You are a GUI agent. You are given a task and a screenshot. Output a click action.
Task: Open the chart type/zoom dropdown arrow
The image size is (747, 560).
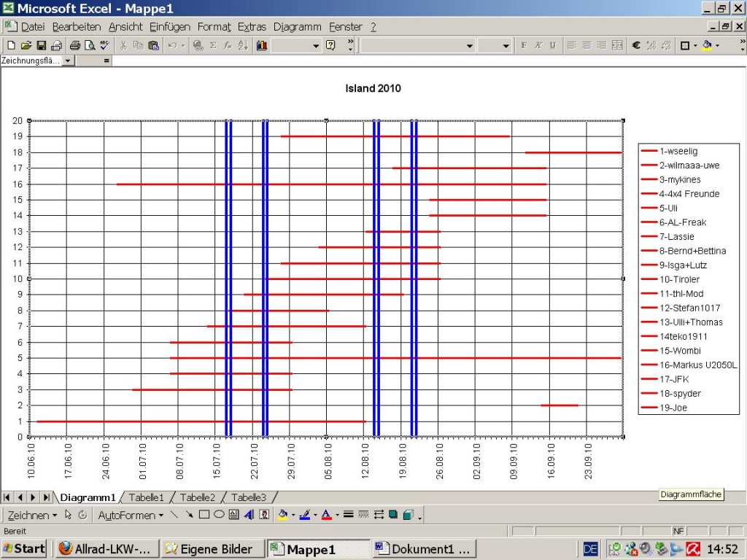click(316, 46)
